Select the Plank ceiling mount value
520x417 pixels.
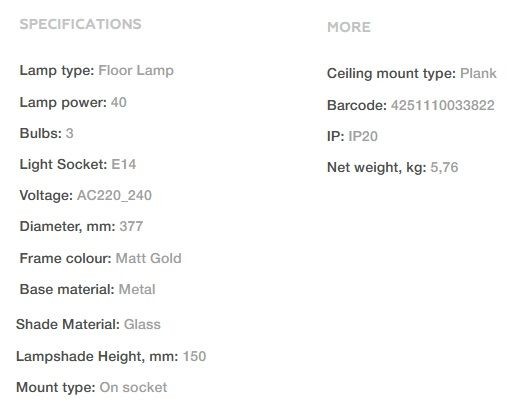click(x=478, y=73)
